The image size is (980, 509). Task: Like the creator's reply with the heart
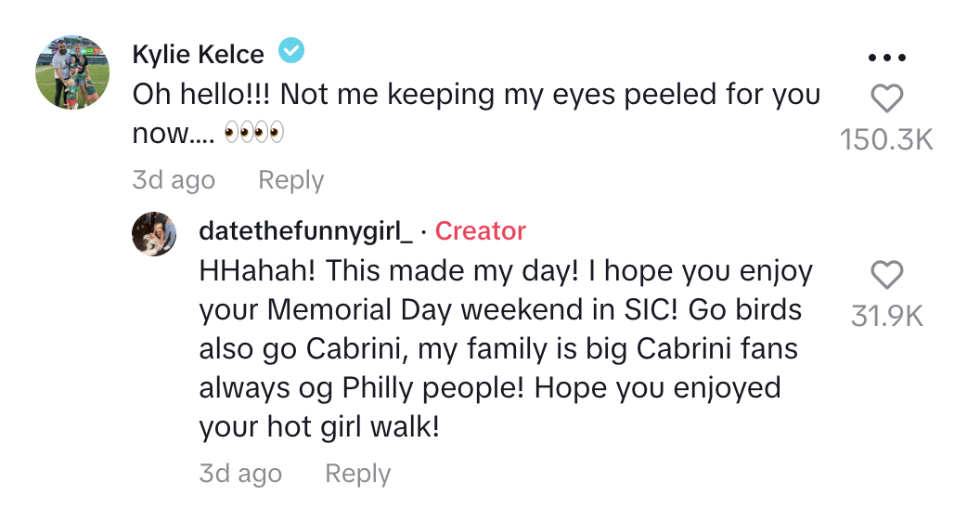[x=887, y=275]
